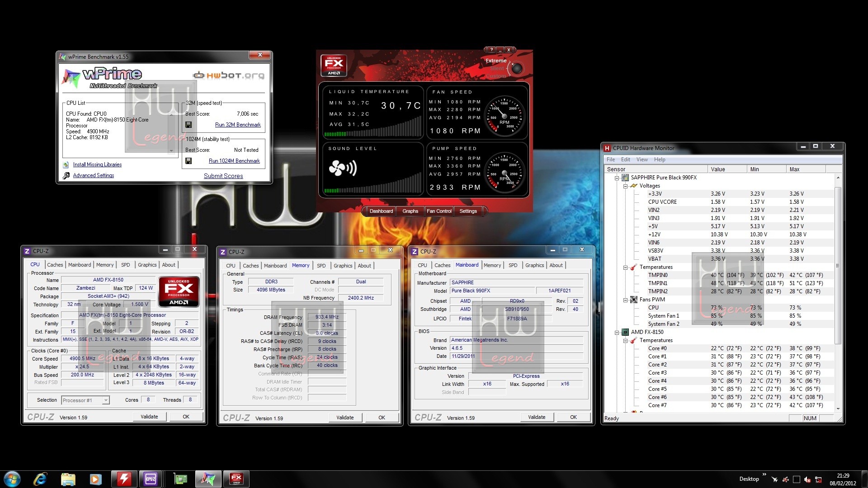
Task: Click the Value column header in Hardware Monitor
Action: [727, 169]
